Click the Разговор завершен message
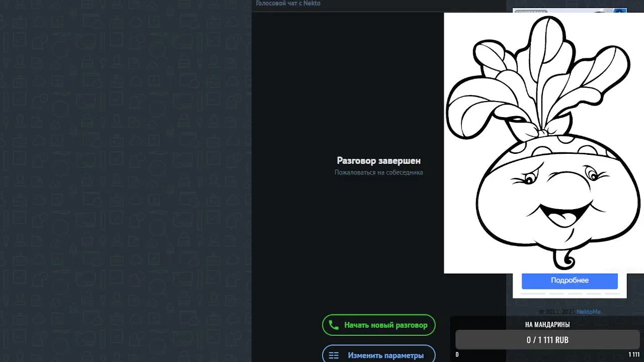The width and height of the screenshot is (644, 362). [379, 160]
